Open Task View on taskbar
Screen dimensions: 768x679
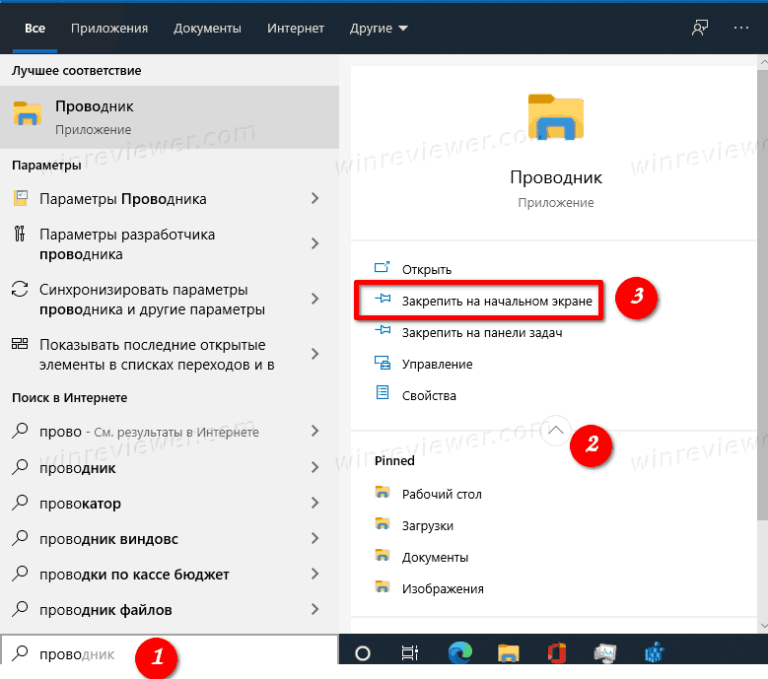point(409,653)
